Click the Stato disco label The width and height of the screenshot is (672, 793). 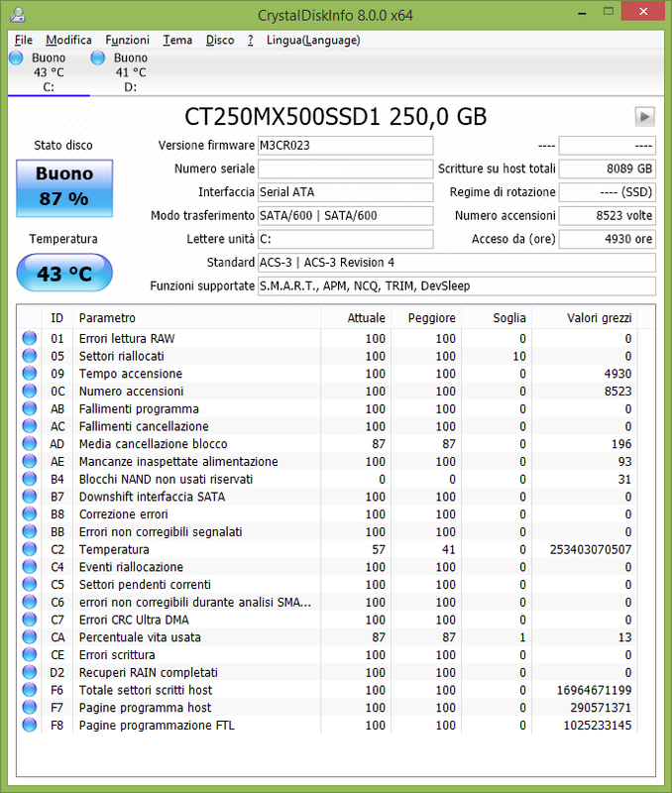click(63, 146)
